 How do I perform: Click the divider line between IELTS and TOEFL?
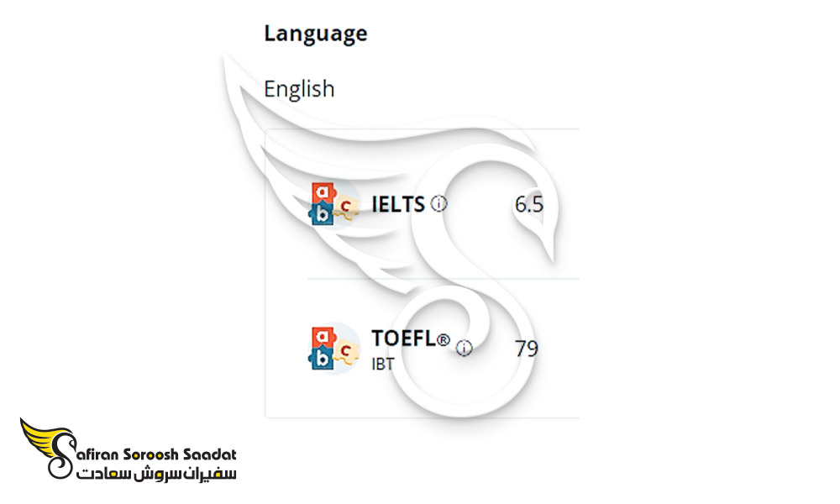click(444, 279)
